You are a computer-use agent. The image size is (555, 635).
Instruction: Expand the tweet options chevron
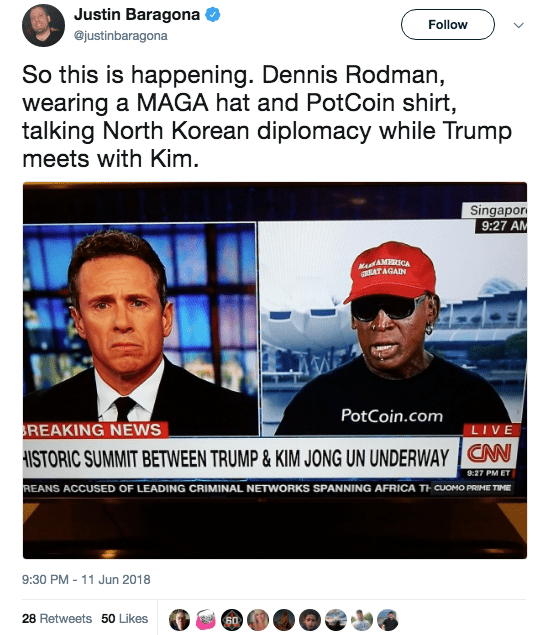519,25
